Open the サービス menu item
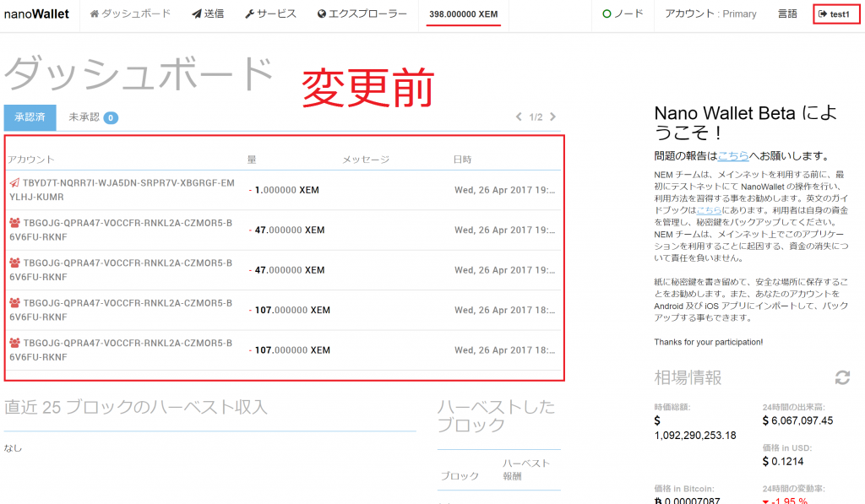This screenshot has width=865, height=504. coord(270,14)
